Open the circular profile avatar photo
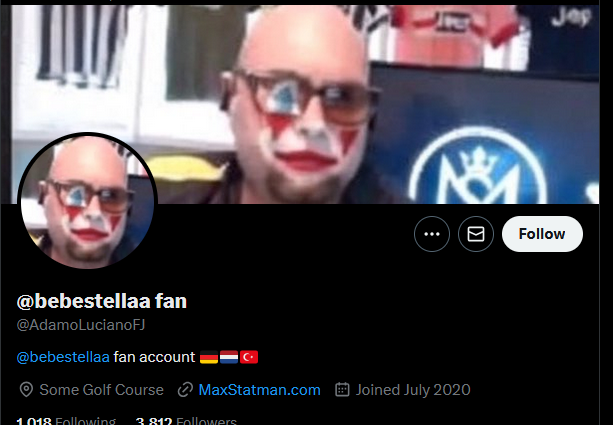This screenshot has width=613, height=425. (x=87, y=201)
